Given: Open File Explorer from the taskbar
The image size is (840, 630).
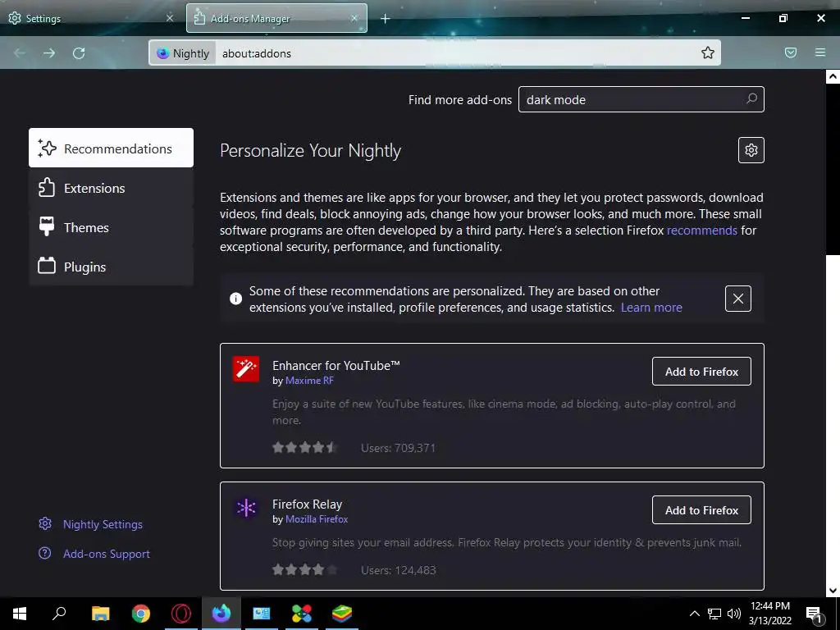Looking at the screenshot, I should (x=100, y=614).
